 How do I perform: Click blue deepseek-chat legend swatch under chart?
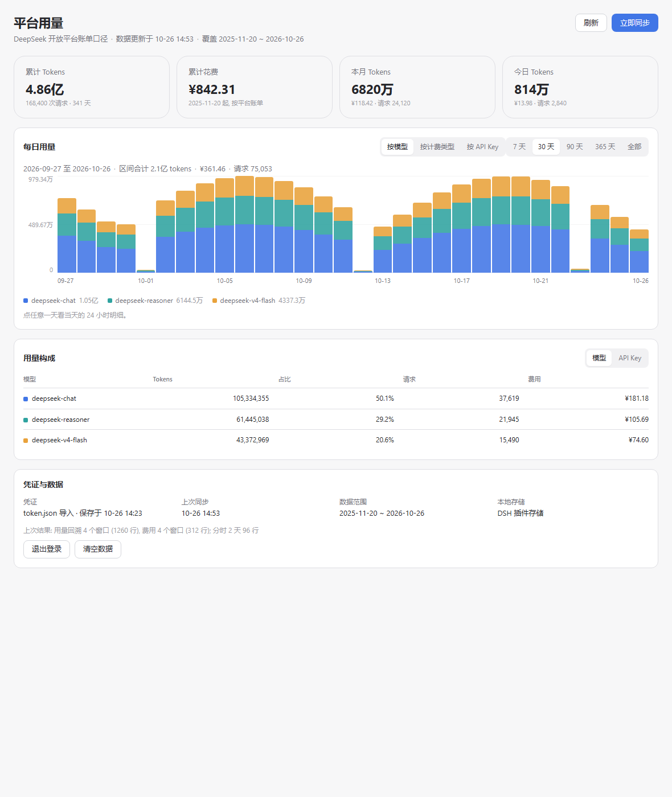(26, 301)
